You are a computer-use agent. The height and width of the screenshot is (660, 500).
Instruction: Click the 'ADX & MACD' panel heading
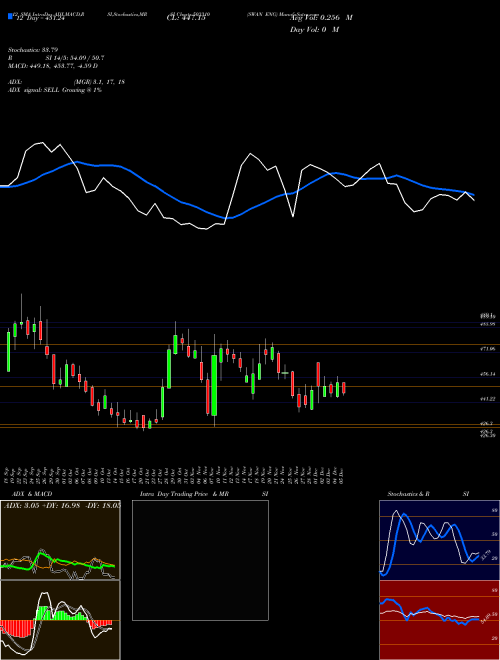point(32,494)
